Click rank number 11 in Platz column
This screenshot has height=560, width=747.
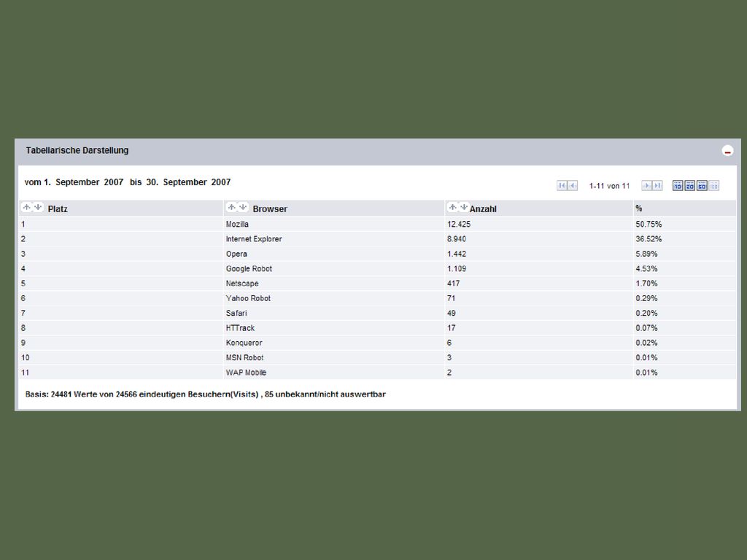click(x=26, y=373)
